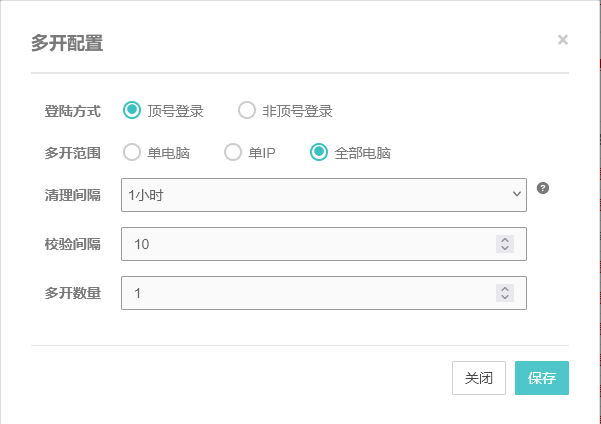Click the help question mark icon
This screenshot has height=424, width=601.
[543, 188]
